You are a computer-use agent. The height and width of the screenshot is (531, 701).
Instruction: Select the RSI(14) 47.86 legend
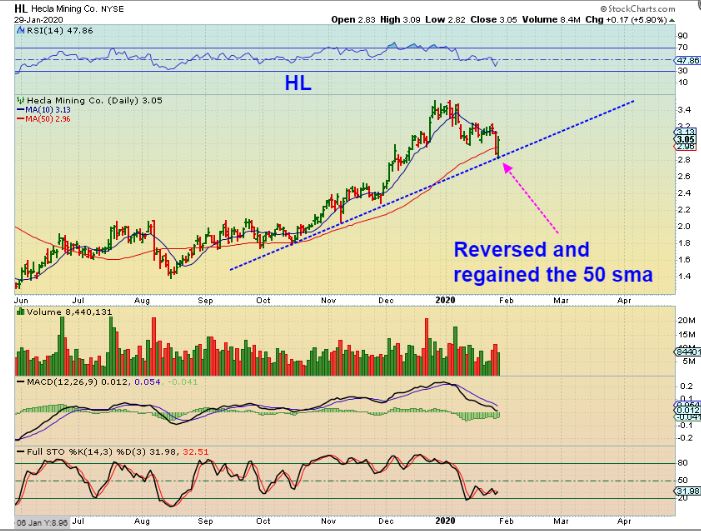[x=60, y=30]
